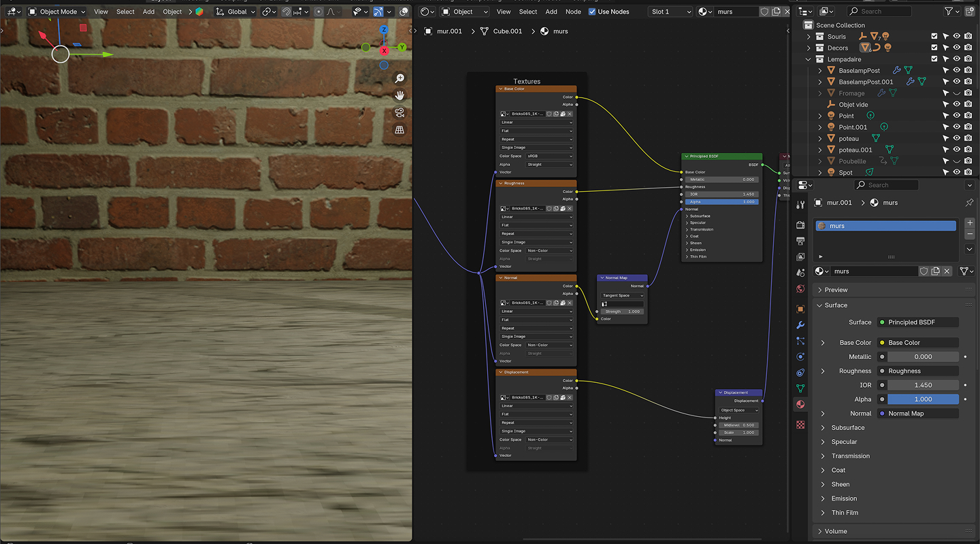Screen dimensions: 980x544
Task: Collapse the Lempadaire collection in Outliner
Action: (808, 59)
